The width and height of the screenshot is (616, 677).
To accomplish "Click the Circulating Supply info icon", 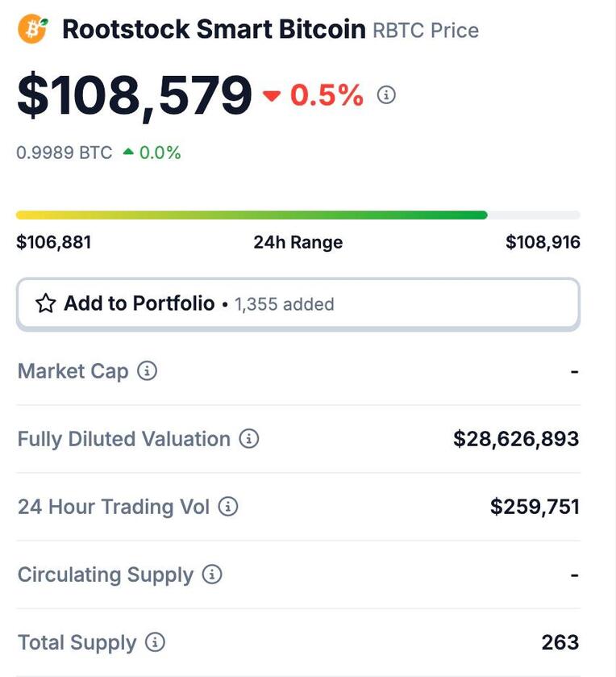I will click(x=212, y=575).
